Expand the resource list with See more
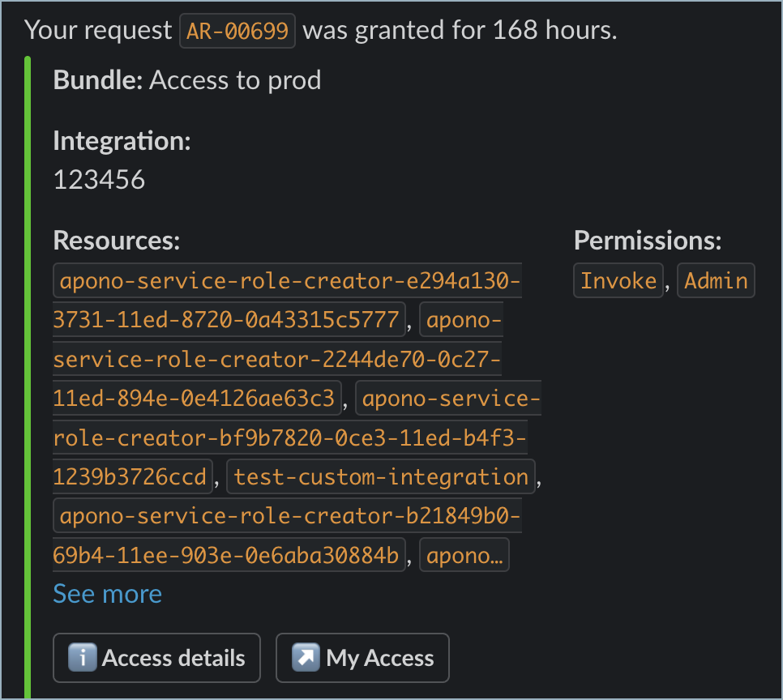 (107, 594)
